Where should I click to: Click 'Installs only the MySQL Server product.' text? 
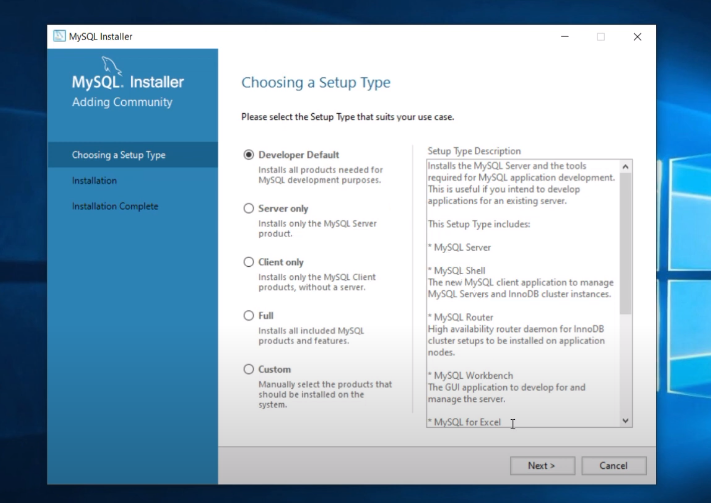coord(317,229)
